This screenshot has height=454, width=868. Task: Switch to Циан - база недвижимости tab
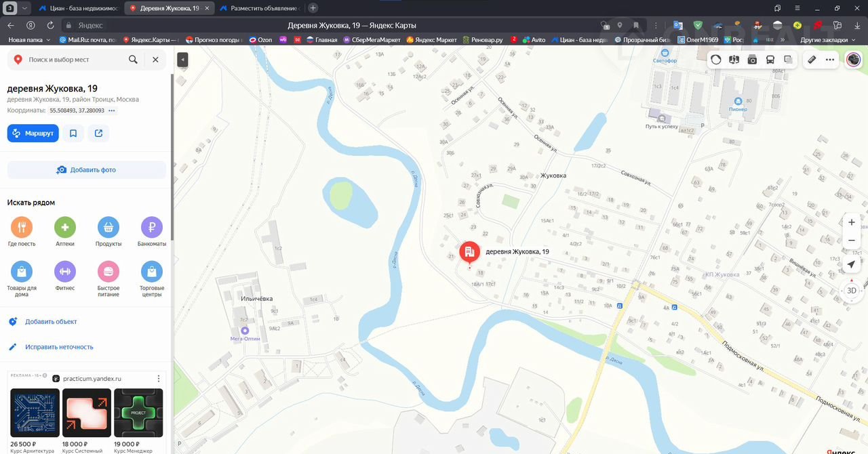78,8
